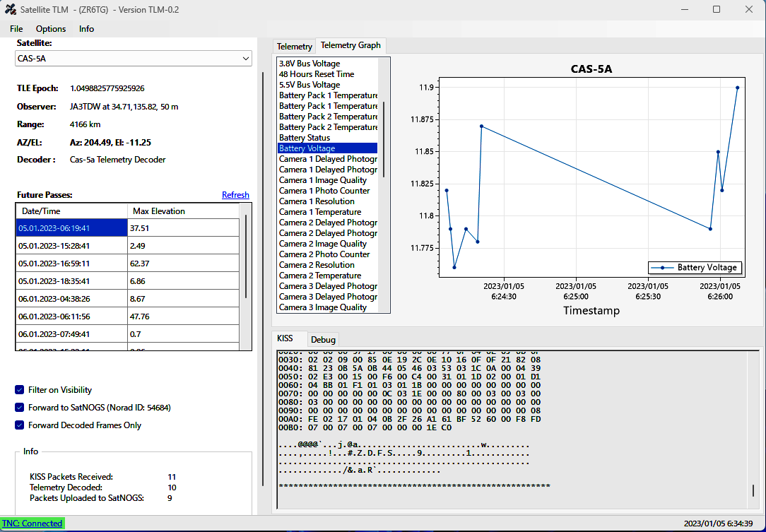
Task: Toggle Forward Decoded Frames Only checkbox
Action: pyautogui.click(x=20, y=425)
